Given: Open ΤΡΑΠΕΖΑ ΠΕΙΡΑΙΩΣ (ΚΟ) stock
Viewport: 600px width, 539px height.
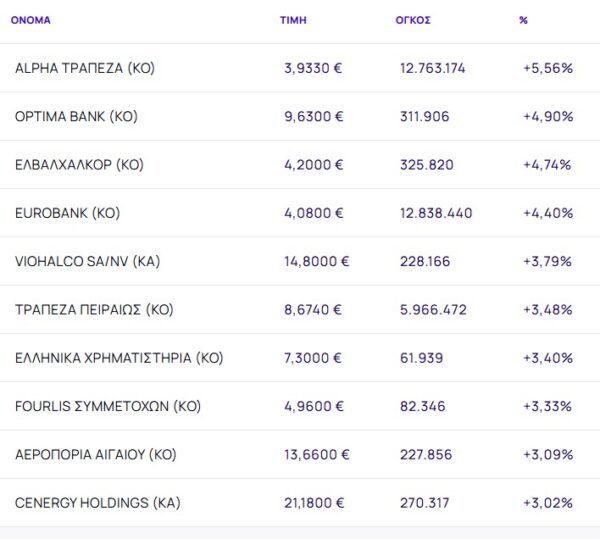Looking at the screenshot, I should coord(94,310).
